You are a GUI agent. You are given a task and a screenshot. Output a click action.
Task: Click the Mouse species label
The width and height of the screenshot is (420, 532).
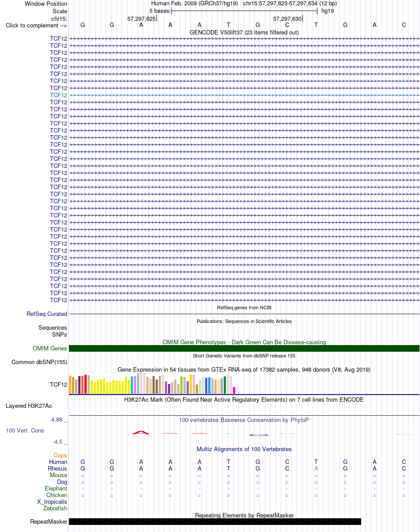tap(59, 475)
